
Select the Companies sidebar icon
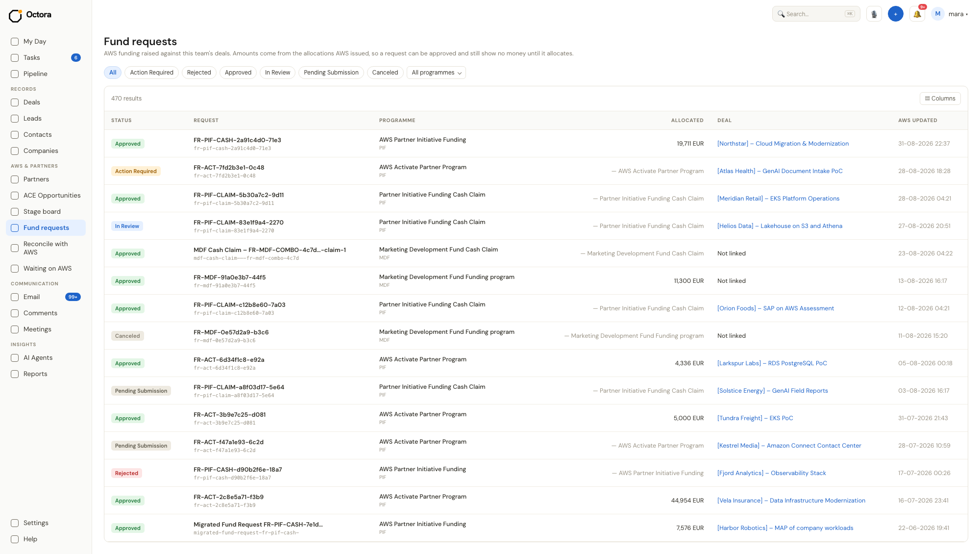pos(15,151)
